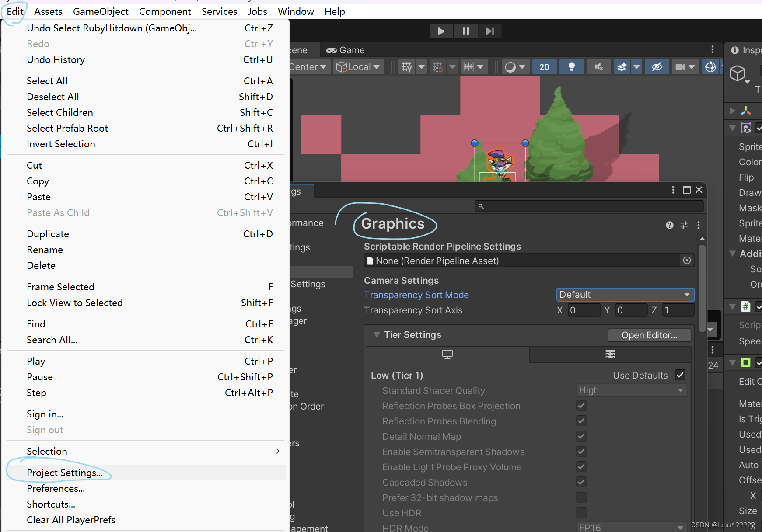
Task: Toggle 2D scene view mode
Action: click(545, 67)
